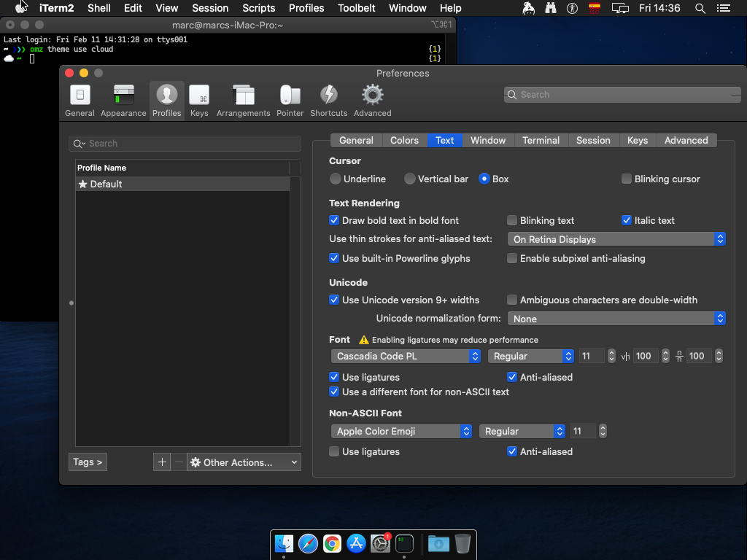Click the accessibility menu bar icon
Image resolution: width=747 pixels, height=560 pixels.
pyautogui.click(x=572, y=8)
